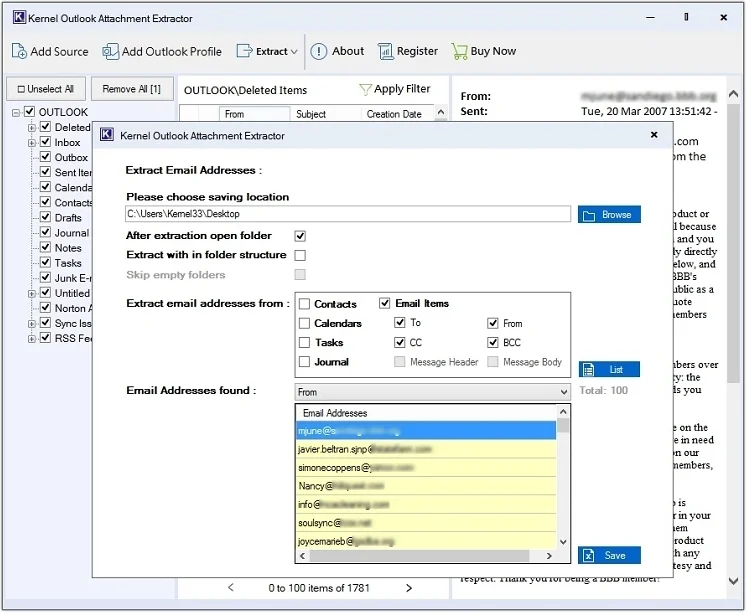This screenshot has height=613, width=747.
Task: Click the Add Outlook Profile icon
Action: [110, 51]
